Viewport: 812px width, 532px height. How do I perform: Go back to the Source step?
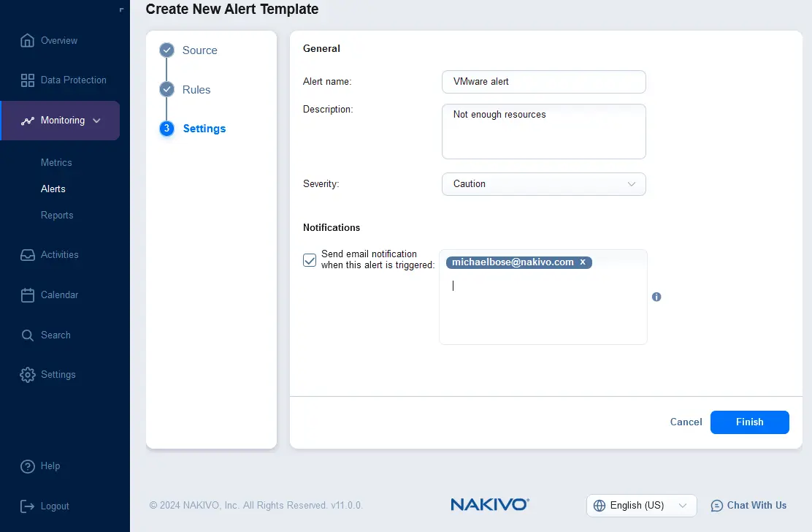[200, 50]
